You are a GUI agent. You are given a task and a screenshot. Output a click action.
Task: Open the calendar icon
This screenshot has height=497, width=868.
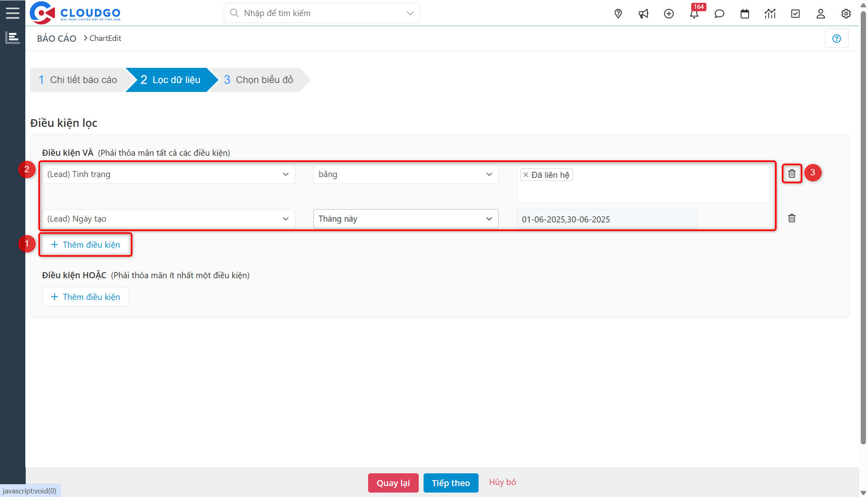click(x=745, y=13)
